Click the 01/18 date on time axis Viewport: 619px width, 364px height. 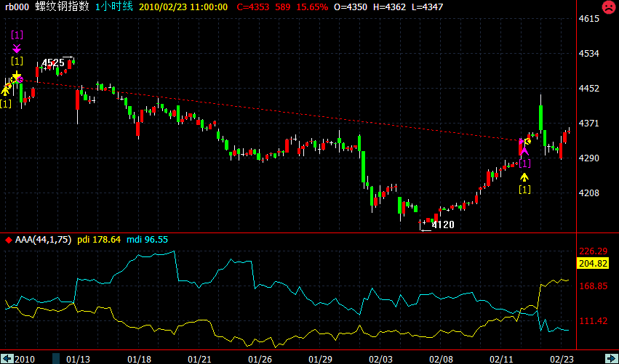138,358
